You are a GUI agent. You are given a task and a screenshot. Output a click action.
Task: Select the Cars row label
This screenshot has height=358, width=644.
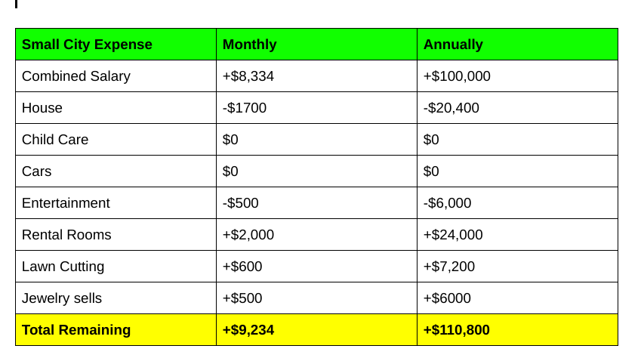click(x=37, y=171)
